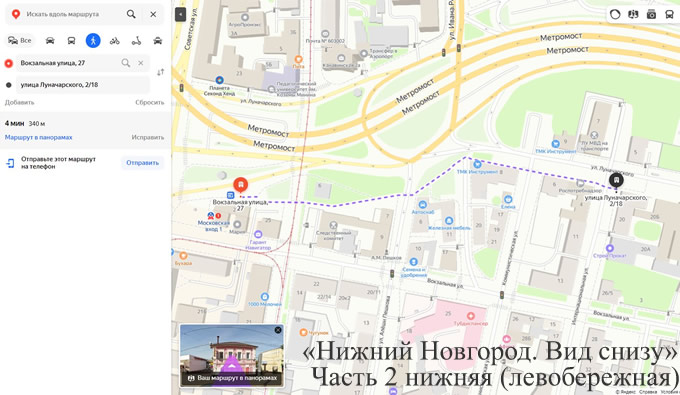Open 'Чугунок' restaurant marker
The image size is (680, 395).
[304, 333]
